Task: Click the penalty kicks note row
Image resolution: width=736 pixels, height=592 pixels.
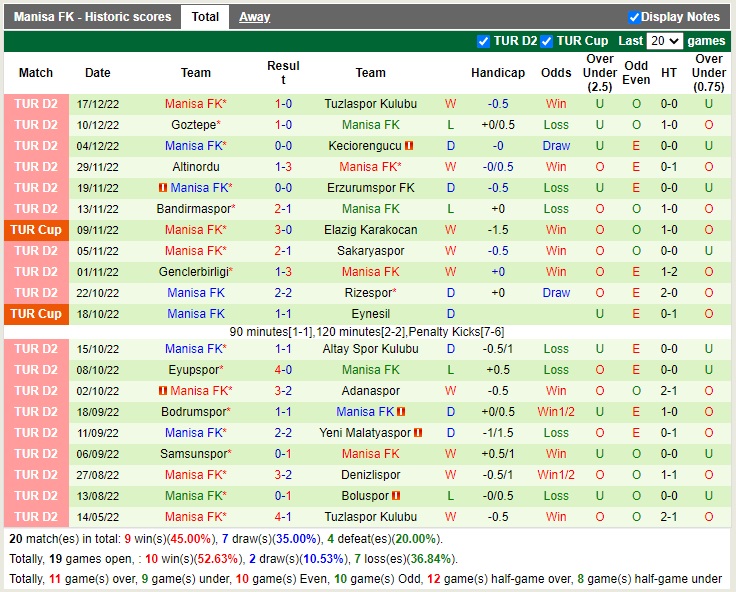Action: click(367, 332)
